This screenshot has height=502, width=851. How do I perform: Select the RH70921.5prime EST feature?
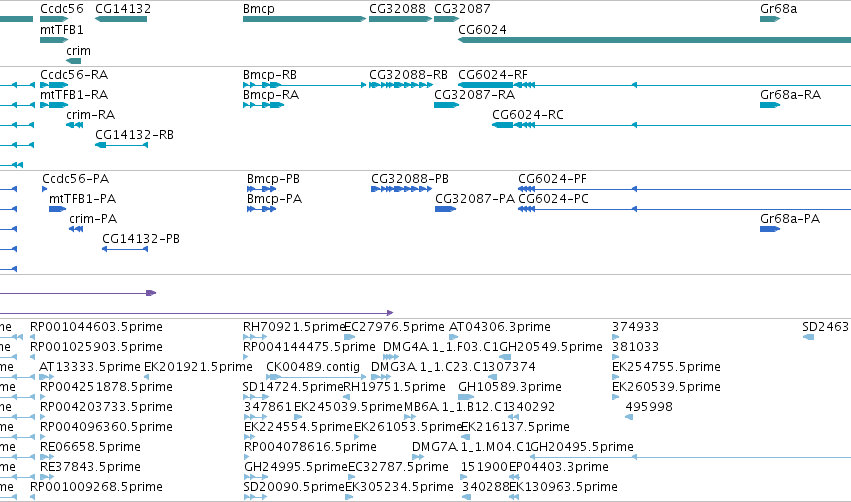point(255,337)
